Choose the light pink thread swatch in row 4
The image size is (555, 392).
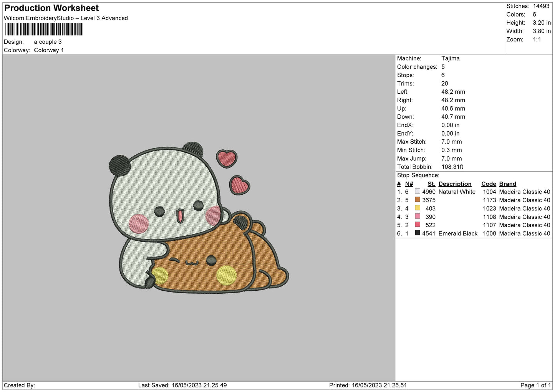point(417,217)
